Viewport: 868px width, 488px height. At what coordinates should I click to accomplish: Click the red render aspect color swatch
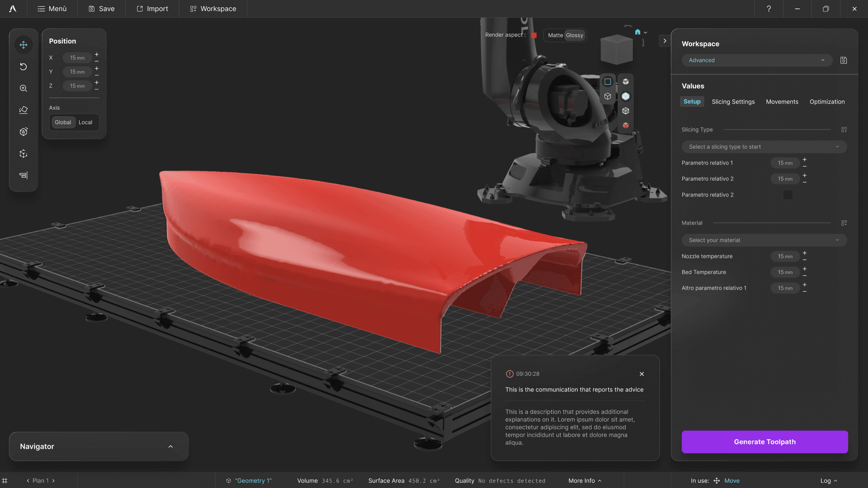pos(534,35)
